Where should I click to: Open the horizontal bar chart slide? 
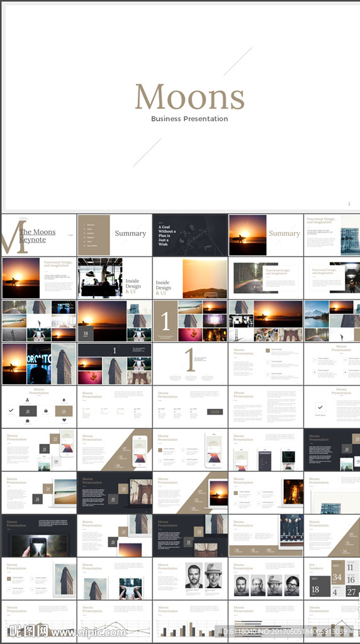click(x=266, y=621)
